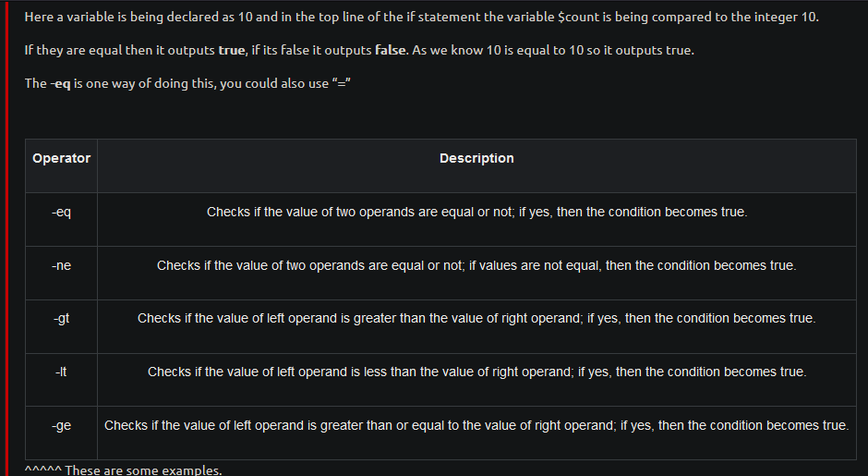
Task: Click the 'These are some examples' line
Action: (123, 470)
